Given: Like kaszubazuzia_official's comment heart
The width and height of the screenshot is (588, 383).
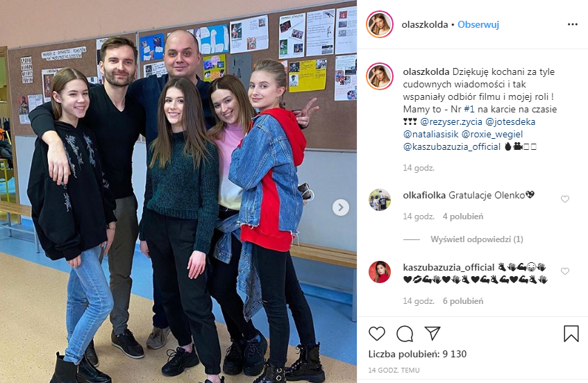Looking at the screenshot, I should click(x=565, y=271).
